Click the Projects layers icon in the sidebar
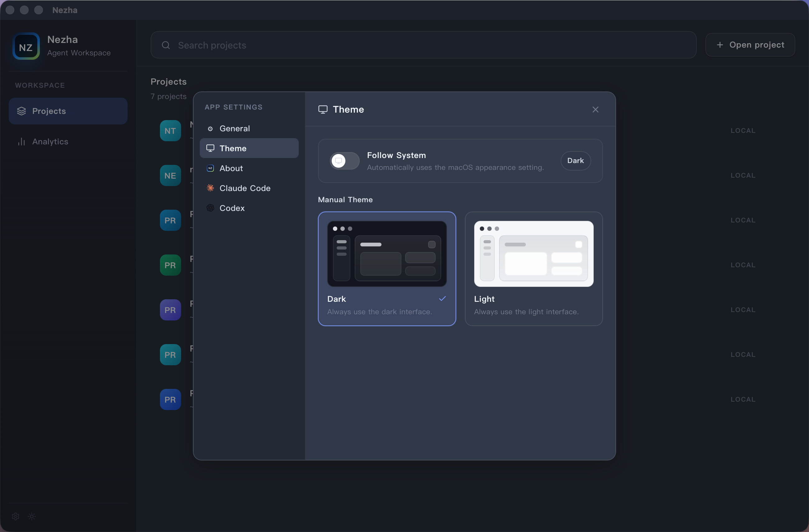 pyautogui.click(x=21, y=111)
